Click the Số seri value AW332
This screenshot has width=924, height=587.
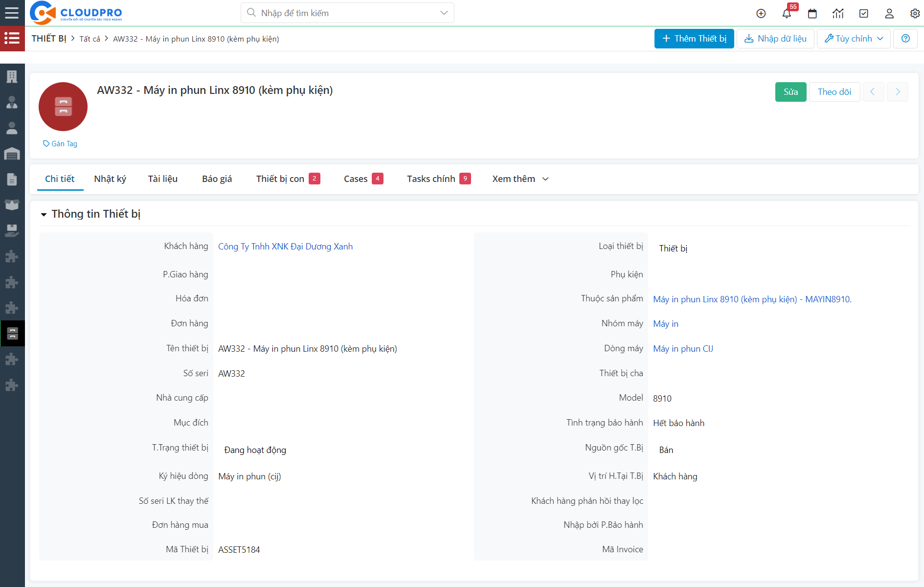tap(231, 374)
